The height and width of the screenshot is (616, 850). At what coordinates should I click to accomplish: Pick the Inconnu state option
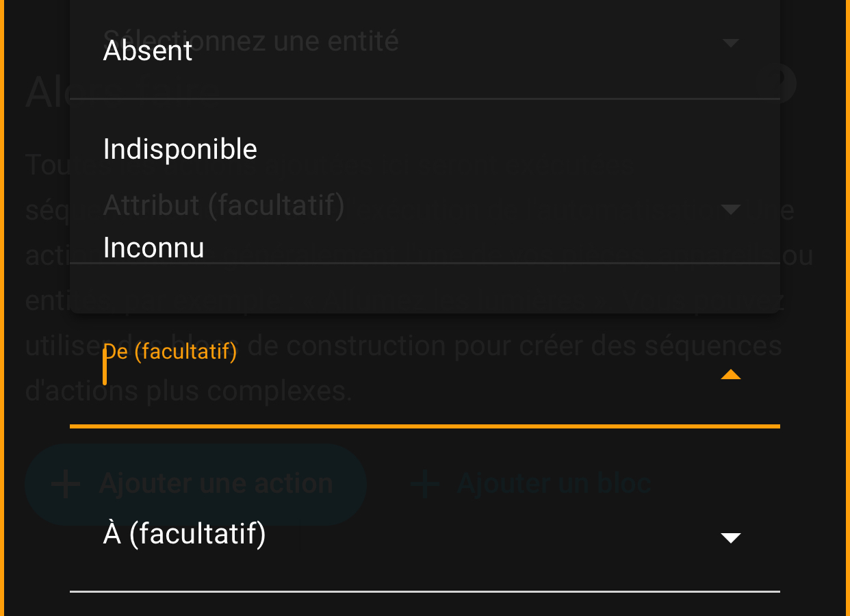coord(154,248)
